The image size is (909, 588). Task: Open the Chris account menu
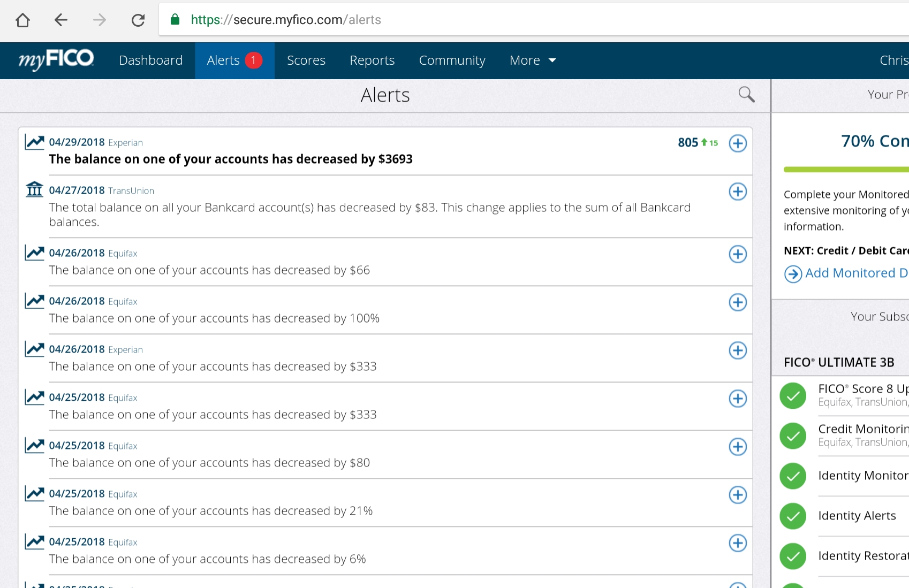tap(894, 60)
